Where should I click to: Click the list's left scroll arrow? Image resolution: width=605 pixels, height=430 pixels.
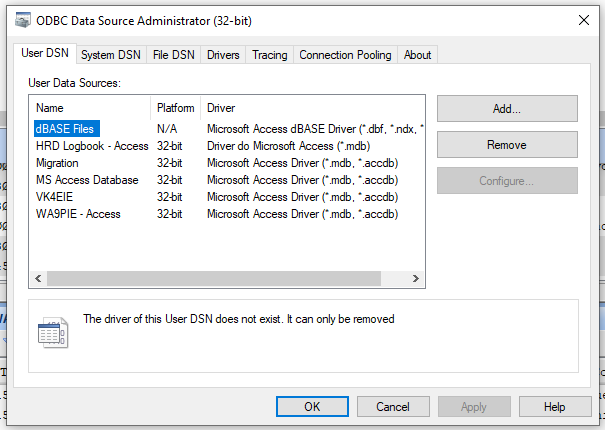(38, 278)
